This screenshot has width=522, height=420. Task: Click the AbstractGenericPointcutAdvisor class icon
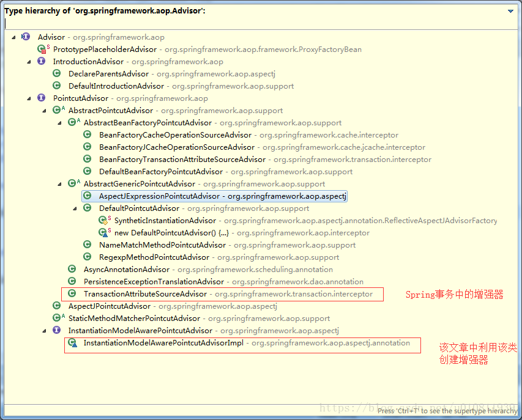coord(73,183)
